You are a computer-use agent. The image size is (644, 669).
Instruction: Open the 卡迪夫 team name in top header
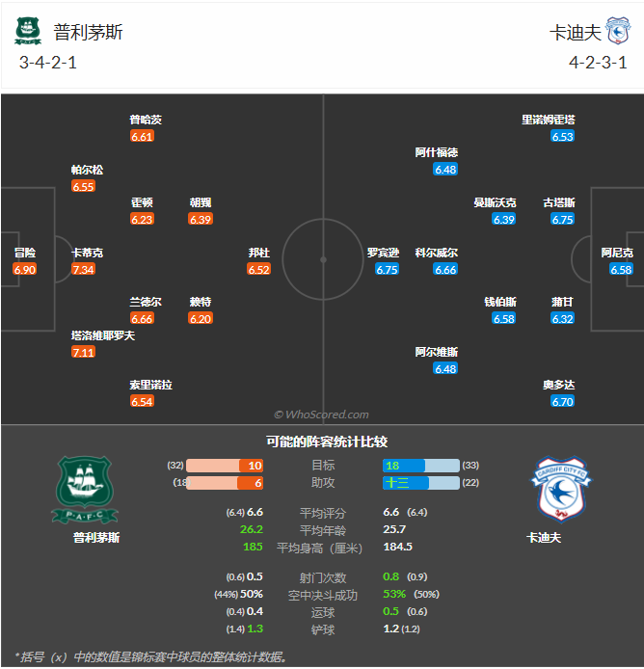point(576,32)
